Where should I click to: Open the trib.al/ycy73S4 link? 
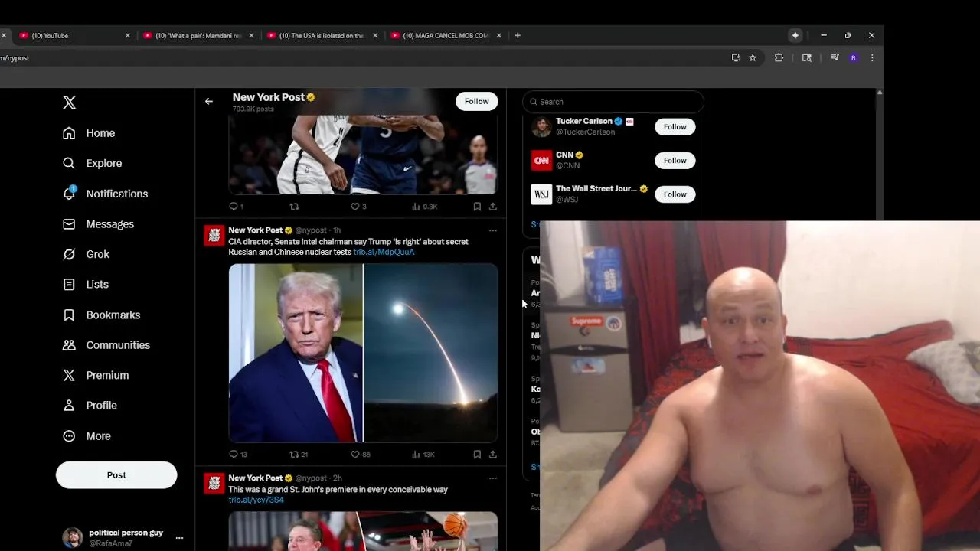pyautogui.click(x=256, y=500)
